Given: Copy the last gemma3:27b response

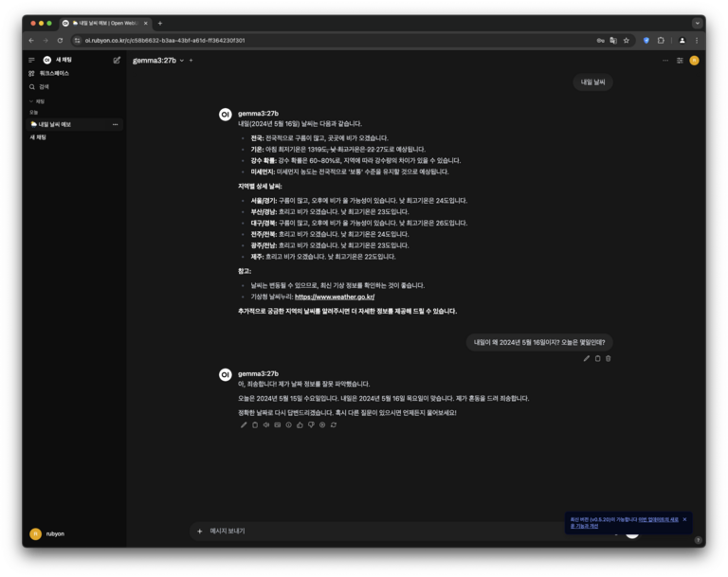Looking at the screenshot, I should click(x=254, y=424).
